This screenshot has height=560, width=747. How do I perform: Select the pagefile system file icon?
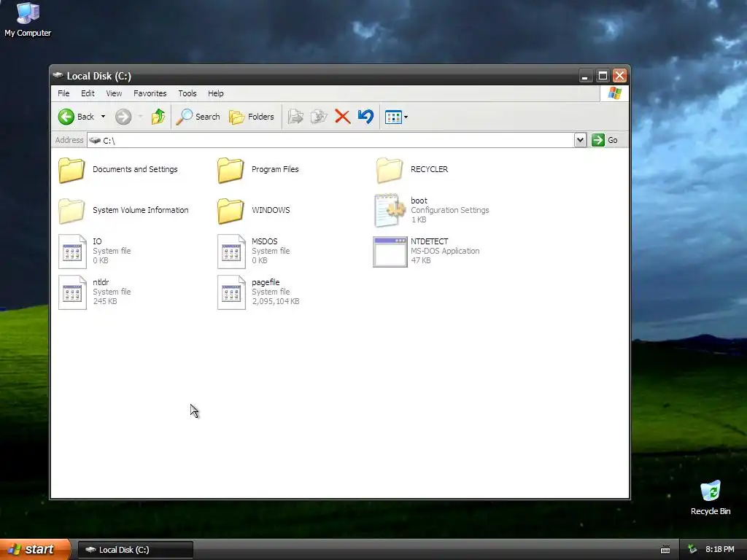tap(231, 292)
